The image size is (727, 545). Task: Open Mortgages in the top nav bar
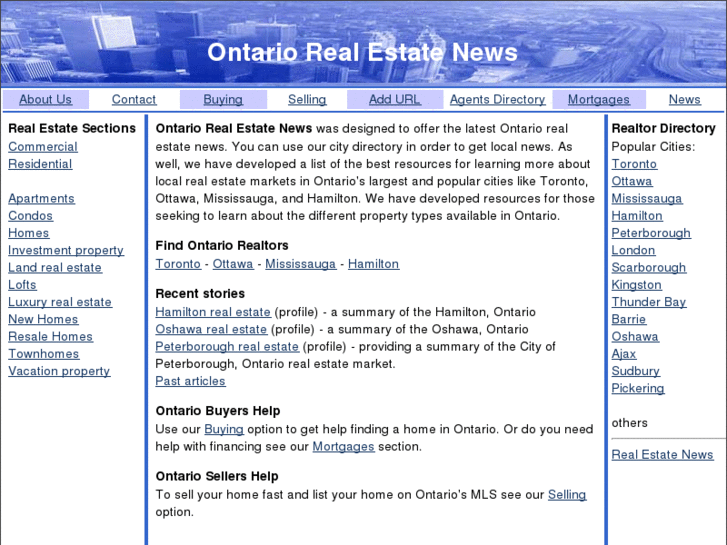click(599, 100)
